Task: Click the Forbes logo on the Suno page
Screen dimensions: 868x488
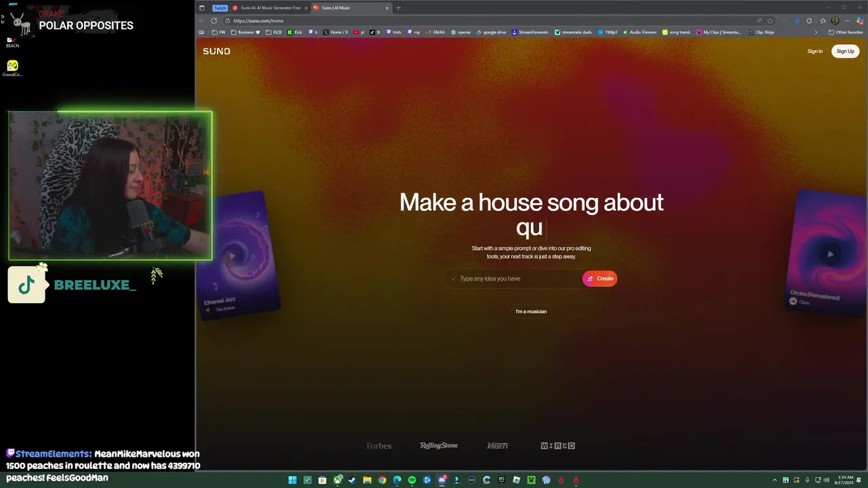Action: point(379,446)
